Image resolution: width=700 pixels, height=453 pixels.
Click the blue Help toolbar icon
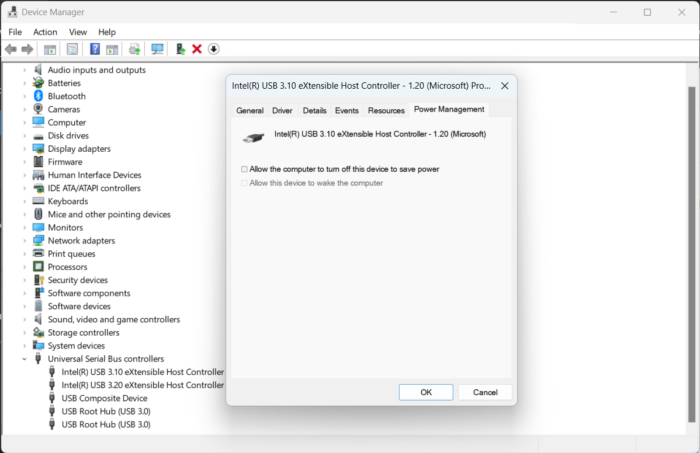(95, 49)
